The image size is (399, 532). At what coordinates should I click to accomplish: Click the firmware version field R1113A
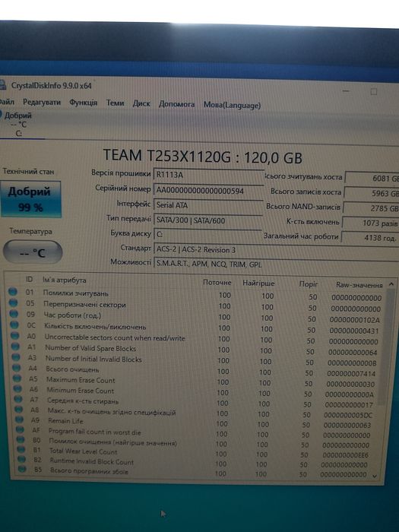[x=208, y=175]
